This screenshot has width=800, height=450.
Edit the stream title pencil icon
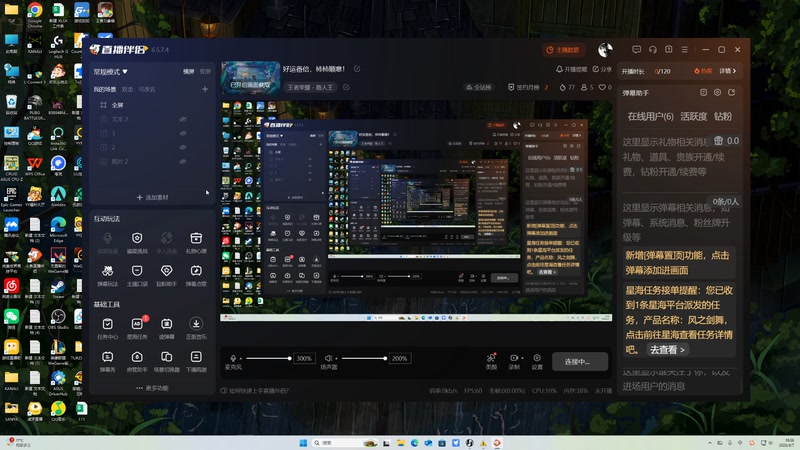(357, 69)
